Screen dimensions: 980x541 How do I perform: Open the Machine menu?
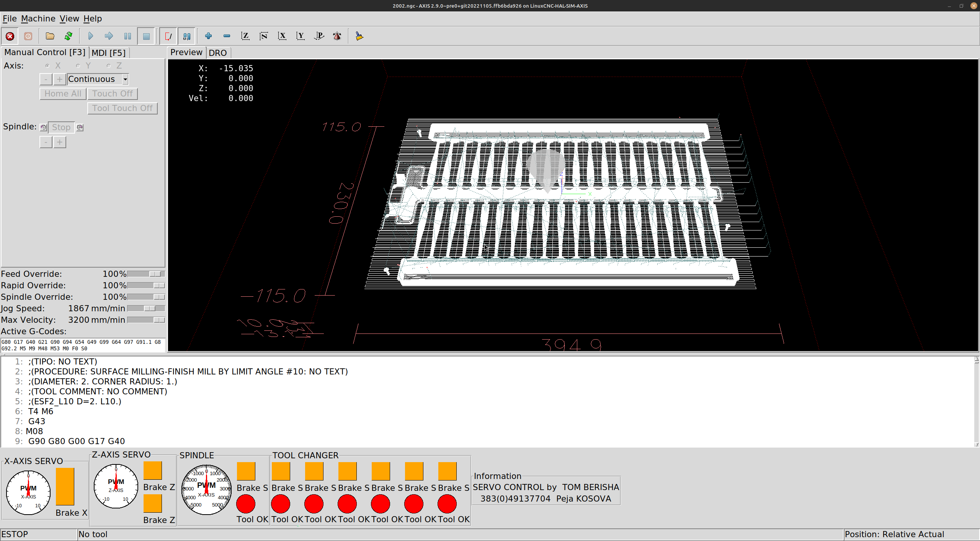pos(38,18)
